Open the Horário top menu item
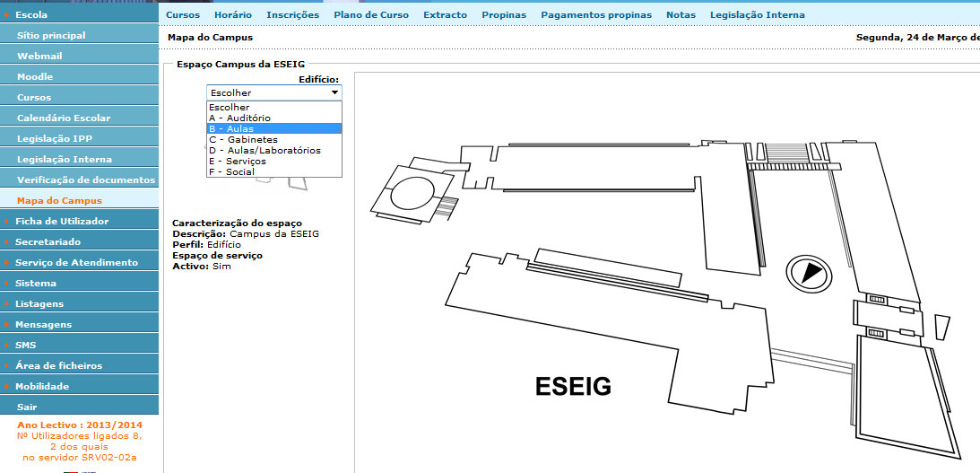 pos(233,15)
